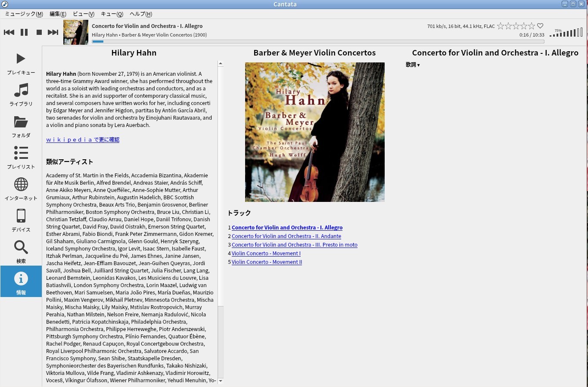Click the track playback progress bar
Image resolution: width=588 pixels, height=387 pixels.
(318, 42)
